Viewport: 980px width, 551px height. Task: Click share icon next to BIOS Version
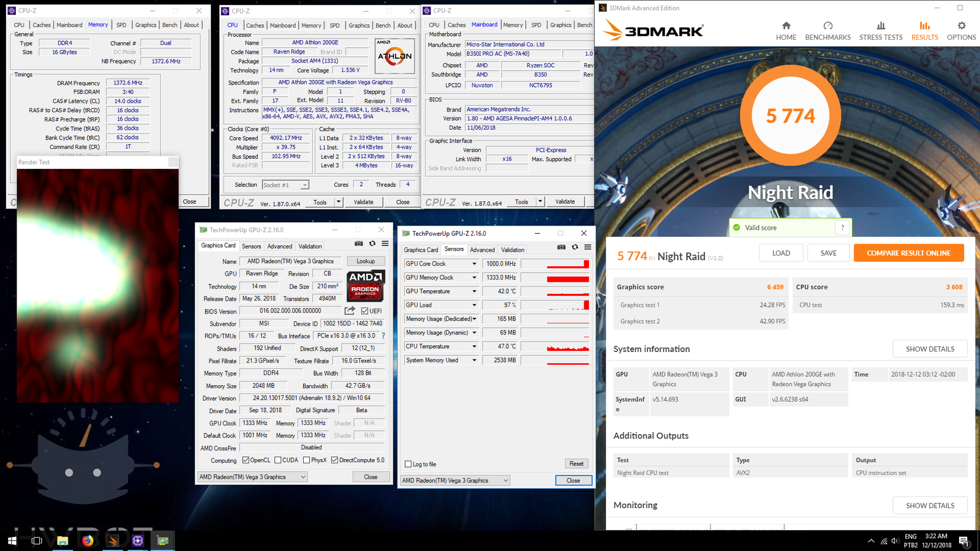350,311
